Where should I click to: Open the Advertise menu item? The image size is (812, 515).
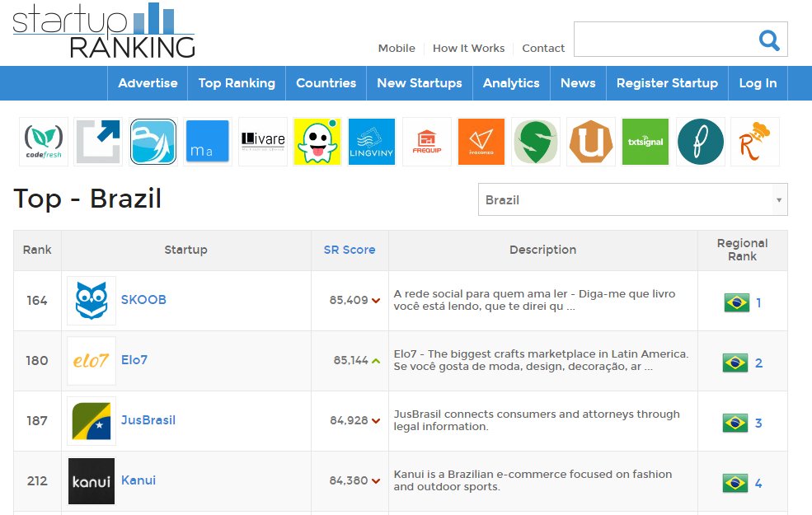[148, 83]
